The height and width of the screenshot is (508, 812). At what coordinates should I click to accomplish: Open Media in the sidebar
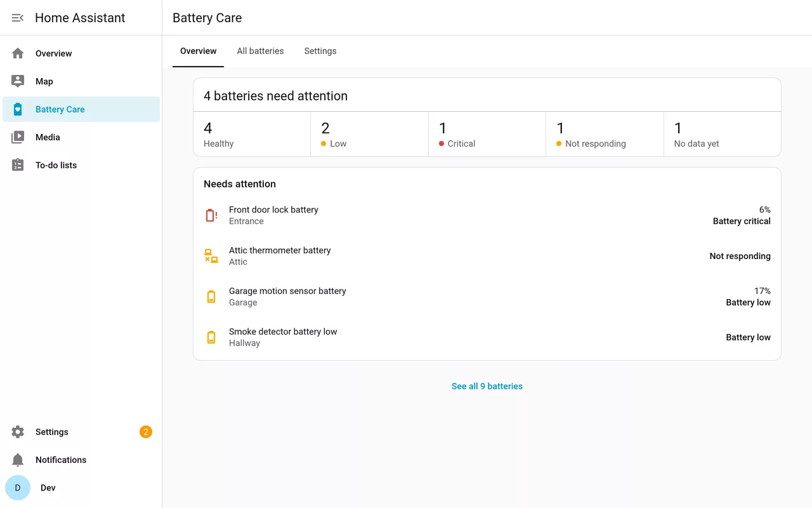click(x=81, y=137)
